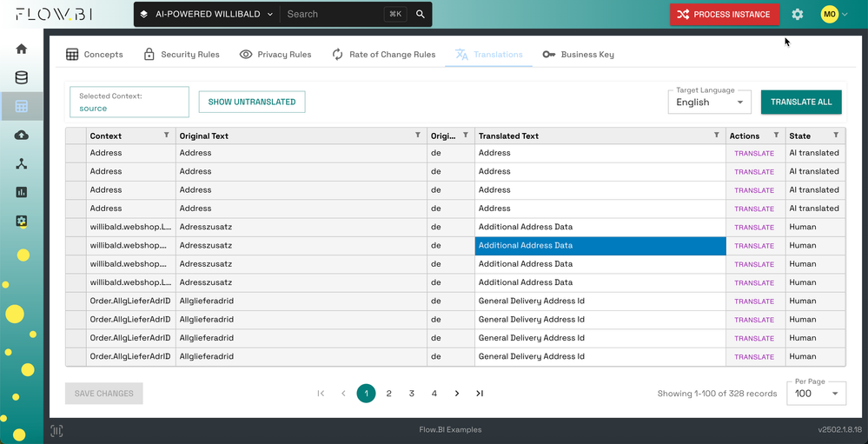This screenshot has height=444, width=868.
Task: Click Translate All button
Action: [x=801, y=102]
